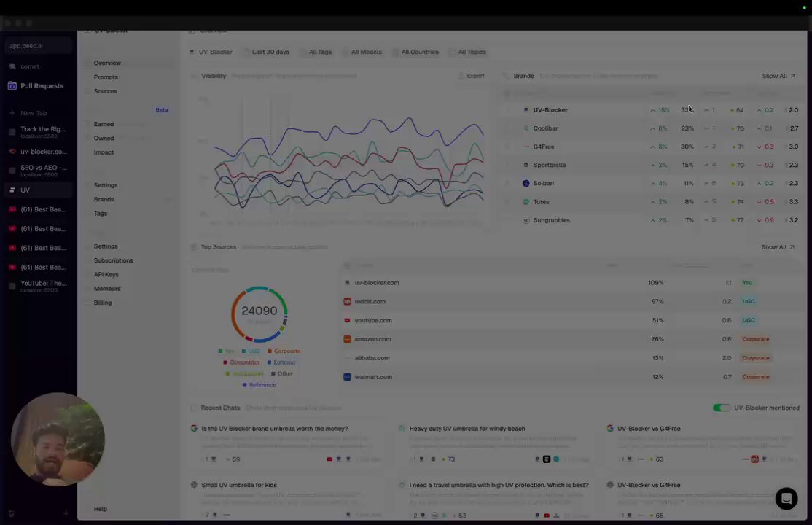Open Subscriptions in sidebar

point(114,260)
